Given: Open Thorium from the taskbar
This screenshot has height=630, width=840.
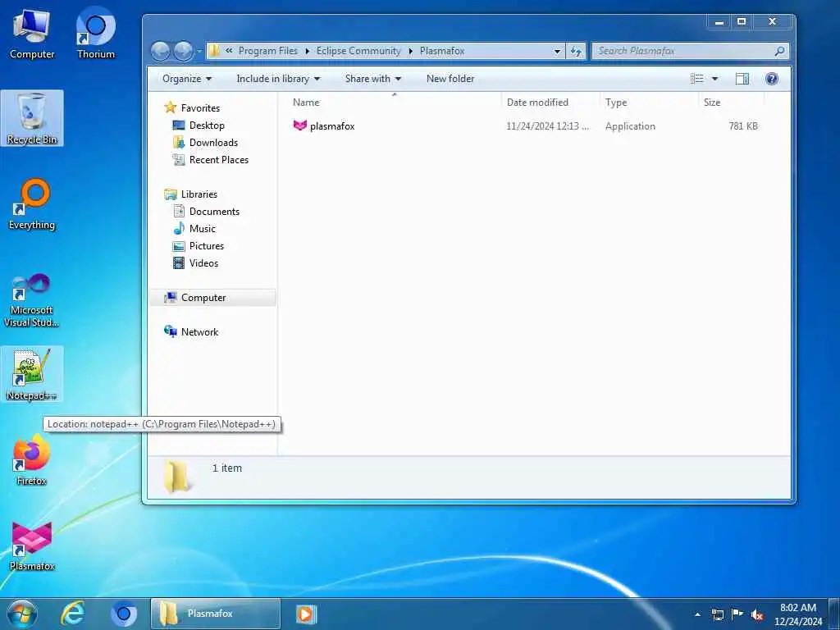Looking at the screenshot, I should 124,614.
